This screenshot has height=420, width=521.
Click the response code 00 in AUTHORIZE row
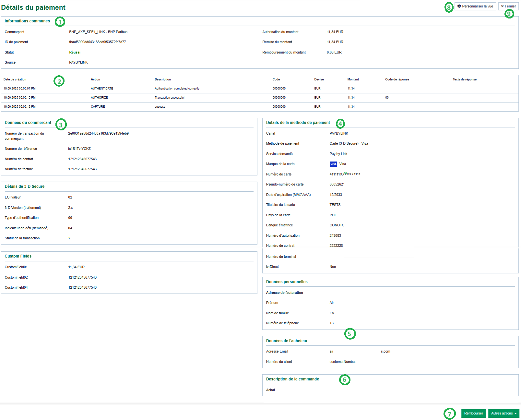[x=387, y=98]
